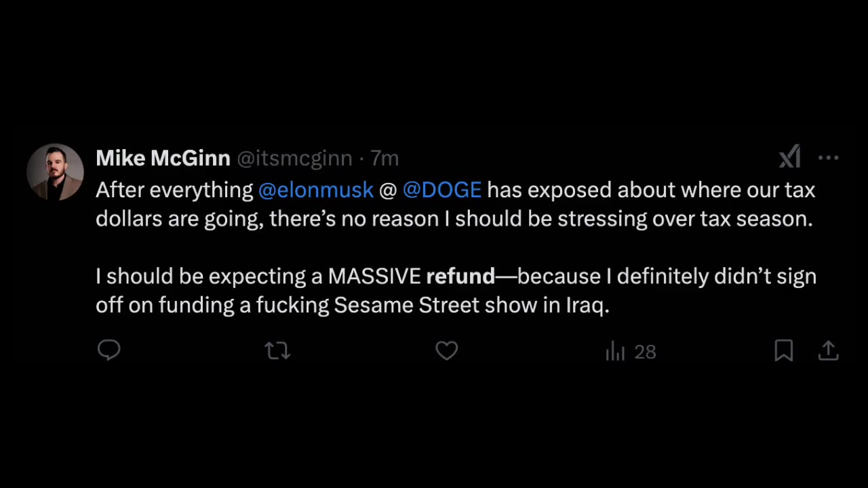Like the post with the heart icon

click(x=446, y=350)
